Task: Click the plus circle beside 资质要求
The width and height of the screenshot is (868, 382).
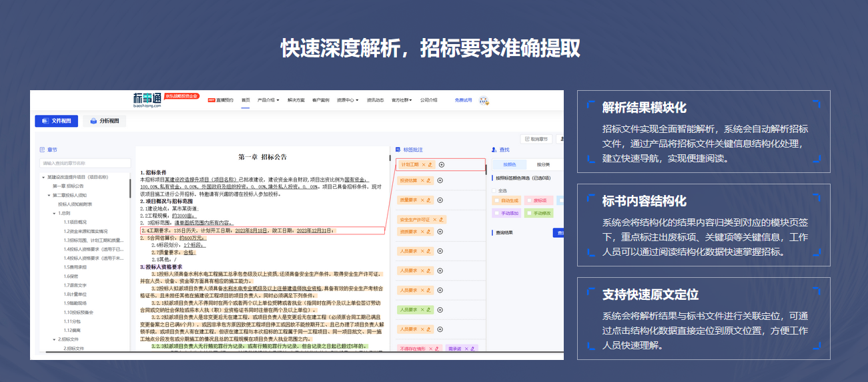Action: tap(441, 232)
